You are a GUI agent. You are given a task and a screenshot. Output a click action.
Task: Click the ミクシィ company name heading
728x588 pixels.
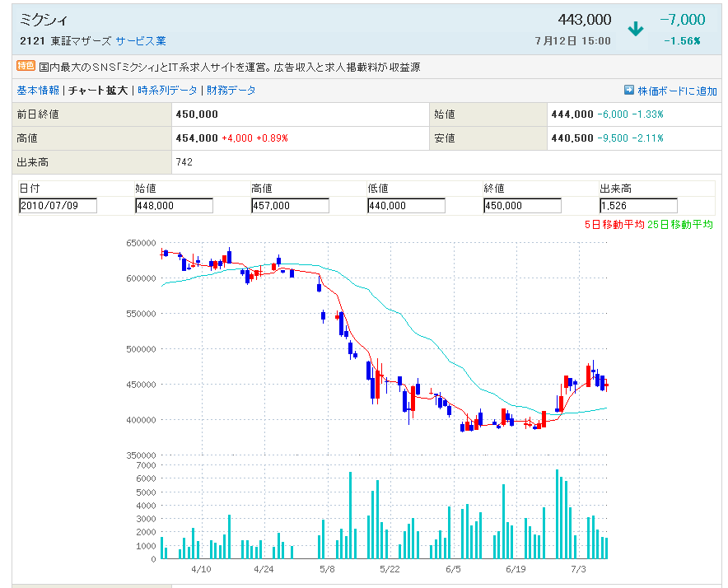coord(44,20)
